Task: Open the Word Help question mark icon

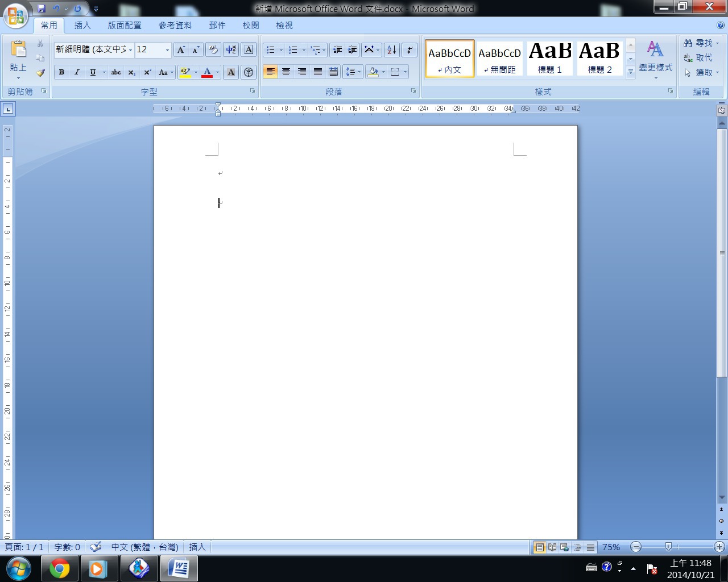Action: (720, 25)
